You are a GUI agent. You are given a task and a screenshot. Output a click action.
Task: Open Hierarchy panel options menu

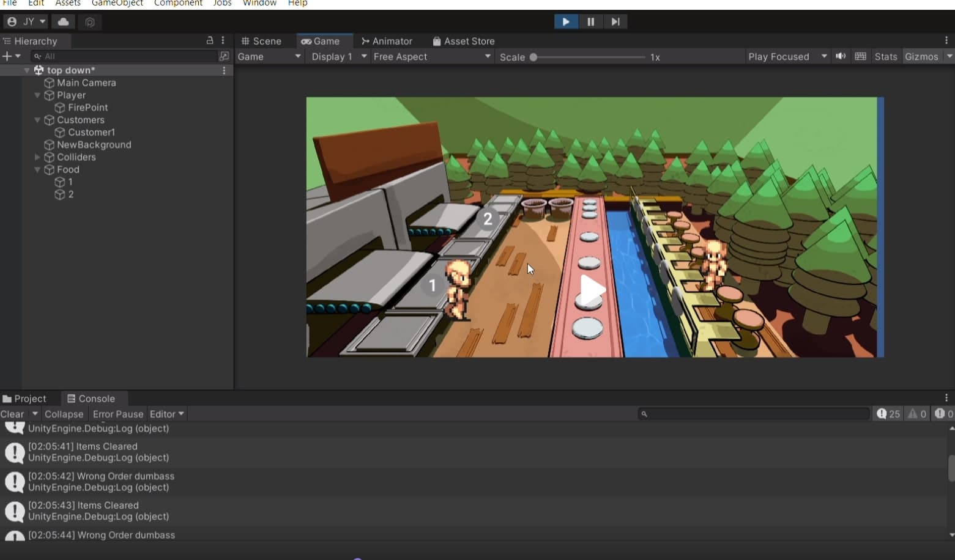tap(223, 40)
